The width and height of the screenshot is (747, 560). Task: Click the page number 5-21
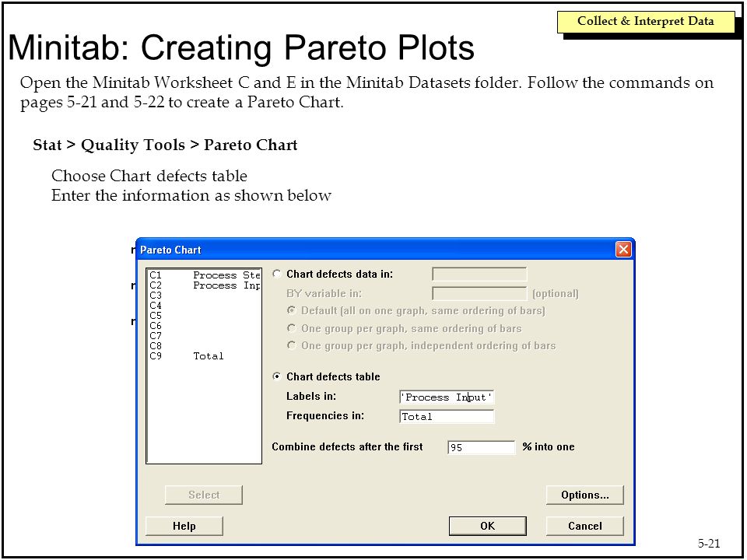tap(709, 543)
